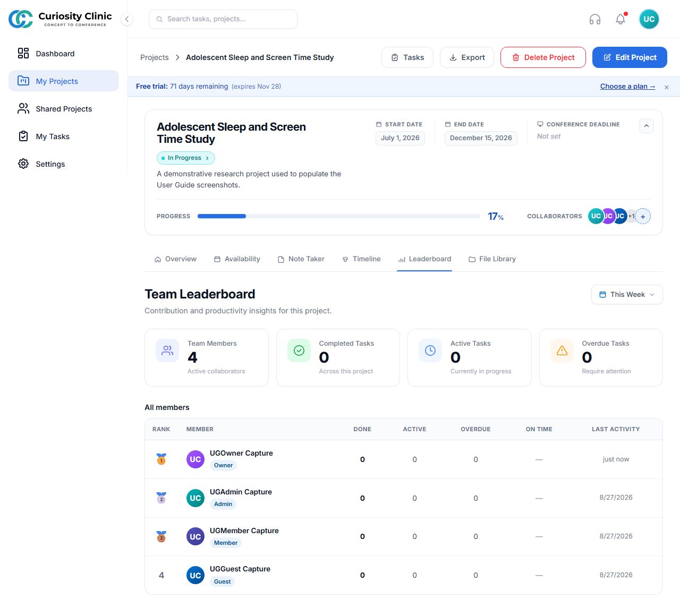680x616 pixels.
Task: Collapse the project details card
Action: click(x=647, y=126)
